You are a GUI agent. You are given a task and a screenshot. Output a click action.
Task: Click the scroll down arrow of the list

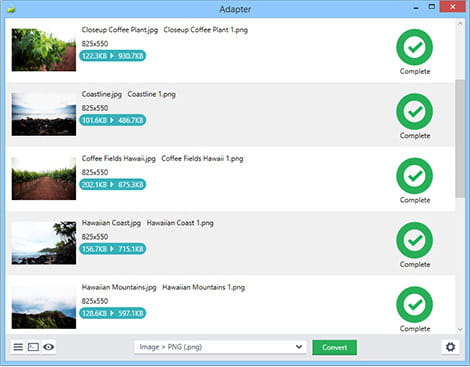tap(460, 330)
